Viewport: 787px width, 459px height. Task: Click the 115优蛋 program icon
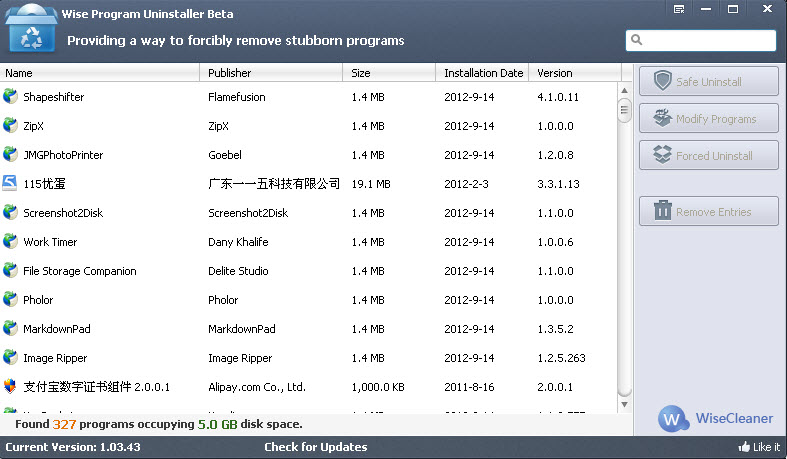10,183
